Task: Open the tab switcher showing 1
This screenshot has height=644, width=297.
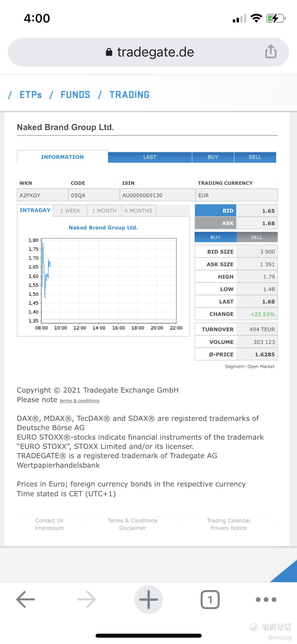Action: pos(210,599)
